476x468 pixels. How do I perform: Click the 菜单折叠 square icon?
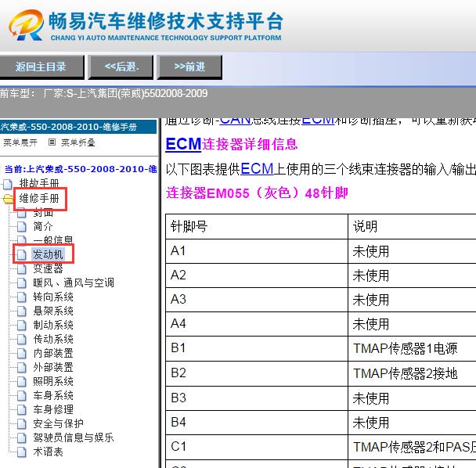point(52,142)
